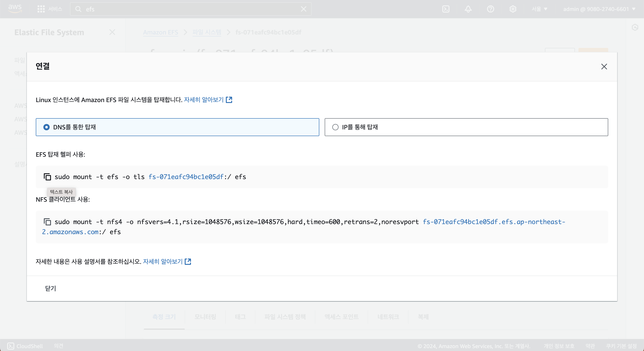Screen dimensions: 644x351
Task: Select IP를 통해 탑재 option
Action: pyautogui.click(x=466, y=127)
